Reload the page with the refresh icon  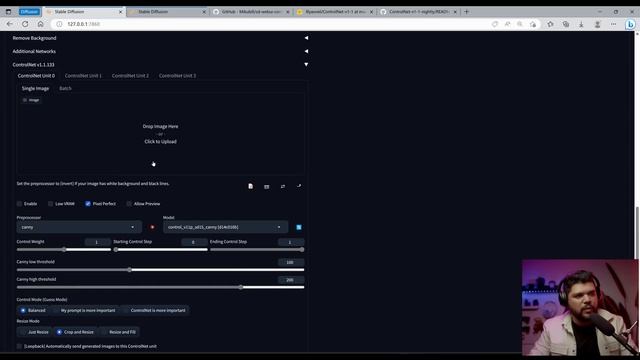pos(25,24)
